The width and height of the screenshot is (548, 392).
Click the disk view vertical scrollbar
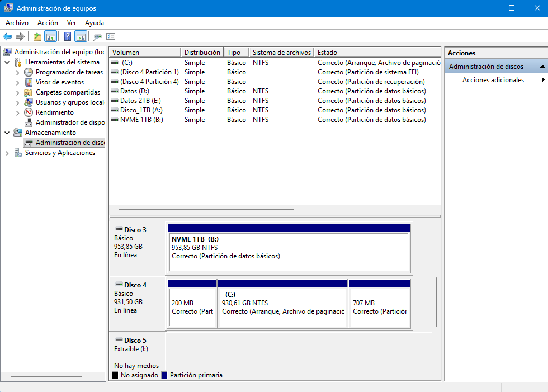click(437, 302)
